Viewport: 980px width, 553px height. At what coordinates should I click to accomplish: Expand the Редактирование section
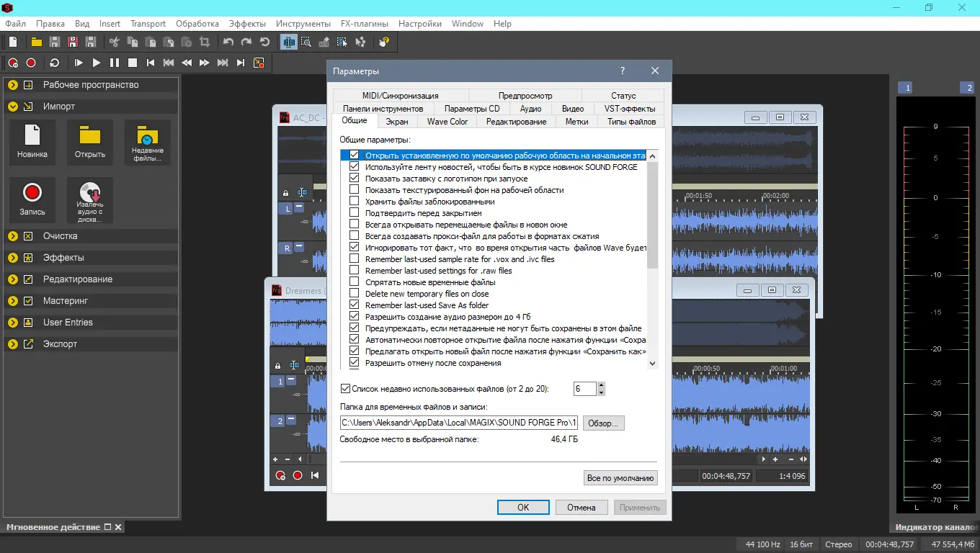point(13,279)
